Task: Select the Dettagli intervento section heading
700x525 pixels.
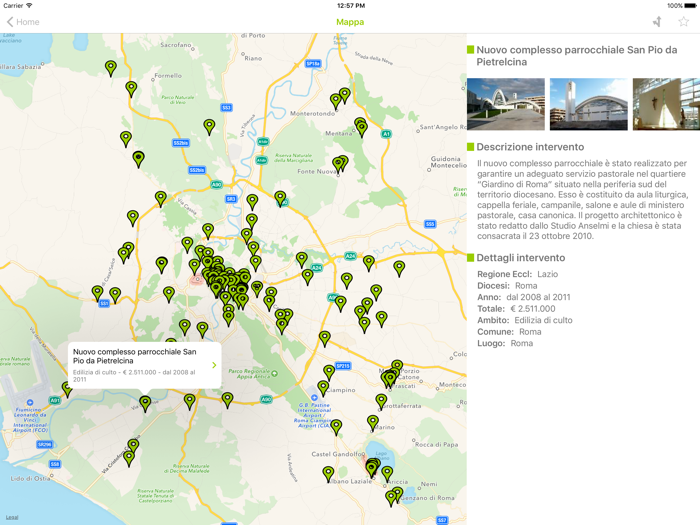Action: point(520,258)
